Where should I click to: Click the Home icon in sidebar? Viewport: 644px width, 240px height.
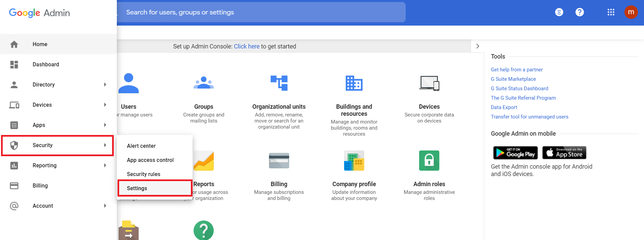coord(14,44)
